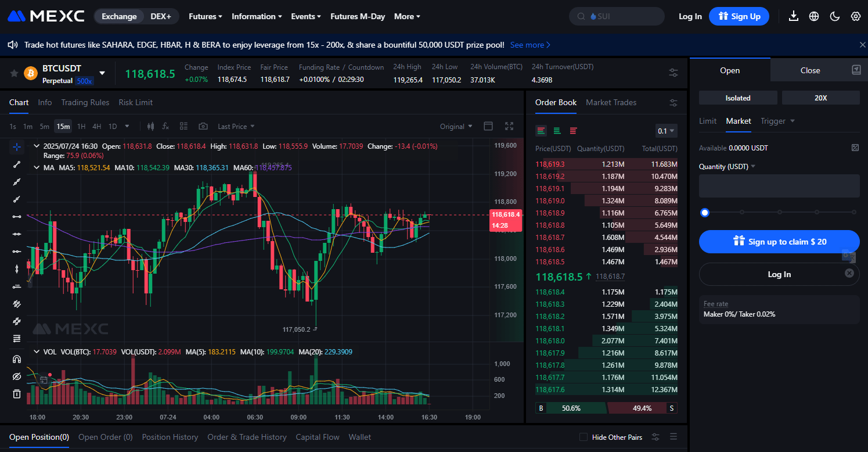The width and height of the screenshot is (868, 452).
Task: Click the quantity percentage slider handle
Action: (705, 213)
